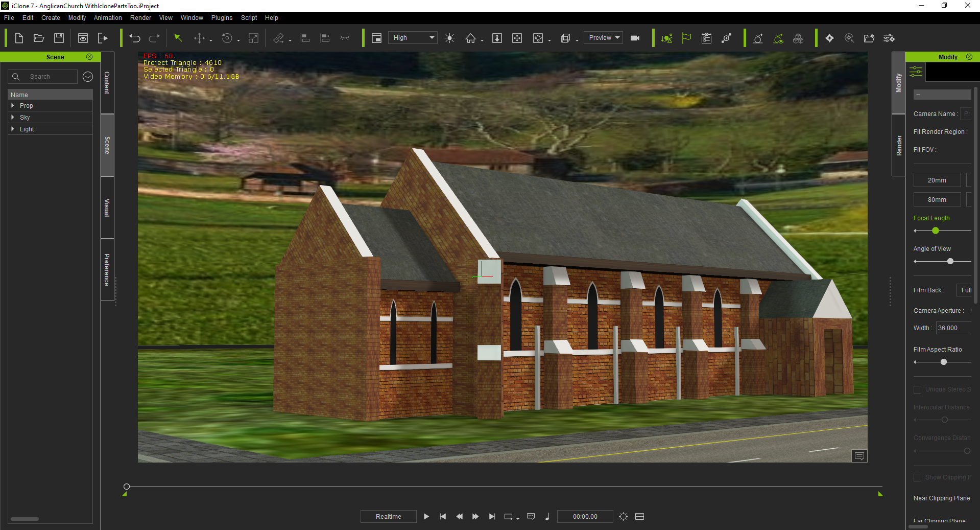
Task: Open the File menu
Action: pos(9,17)
